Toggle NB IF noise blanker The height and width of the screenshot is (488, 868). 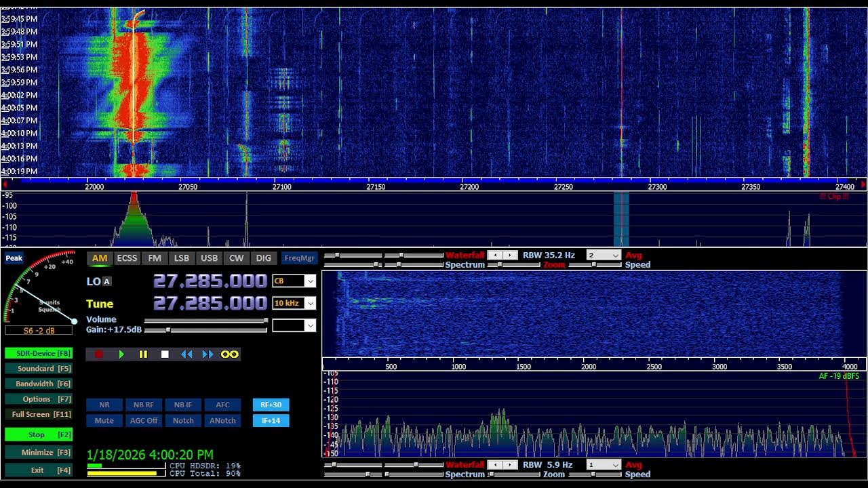pyautogui.click(x=183, y=405)
